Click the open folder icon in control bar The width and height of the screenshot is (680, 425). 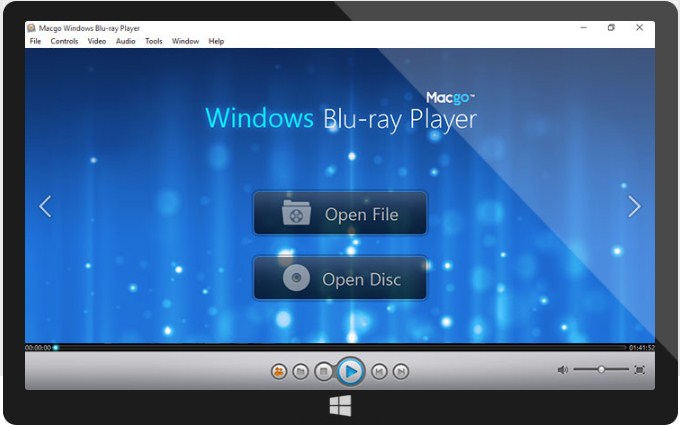tap(301, 371)
